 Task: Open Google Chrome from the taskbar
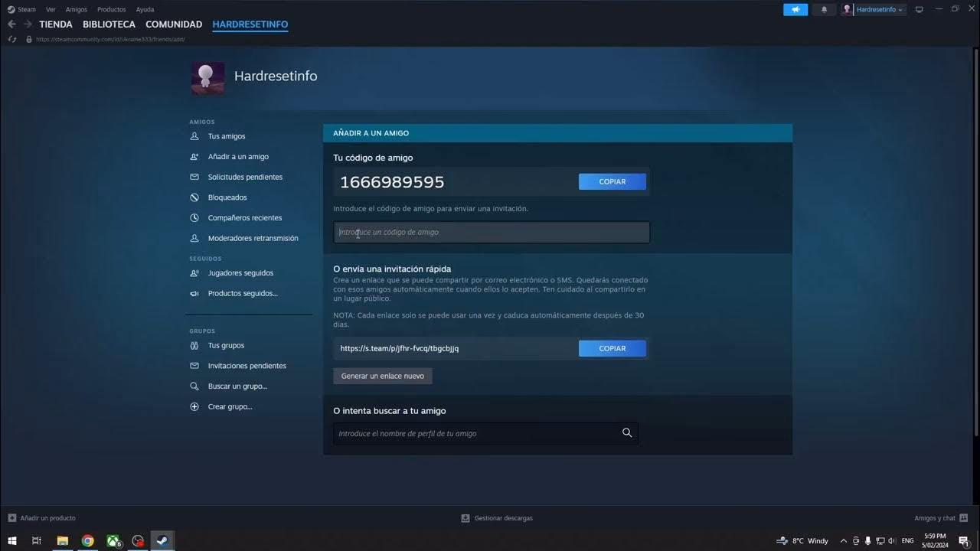tap(88, 540)
